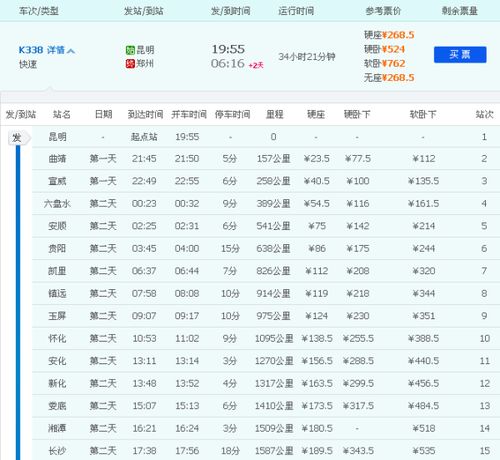Click station name 娄底
500x460 pixels.
(x=57, y=406)
